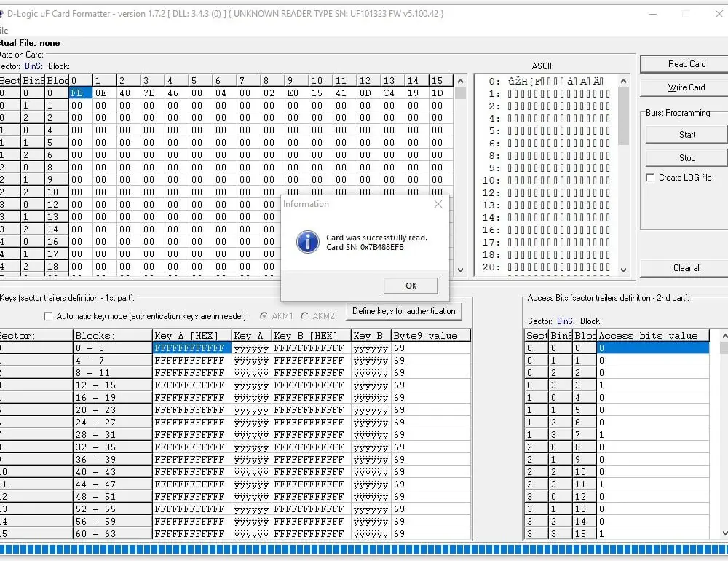
Task: Select the highlighted FB cell in block 0
Action: [x=81, y=93]
